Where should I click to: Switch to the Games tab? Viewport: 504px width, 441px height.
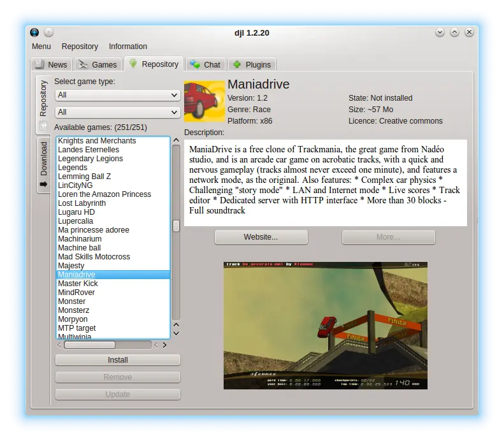[x=98, y=64]
